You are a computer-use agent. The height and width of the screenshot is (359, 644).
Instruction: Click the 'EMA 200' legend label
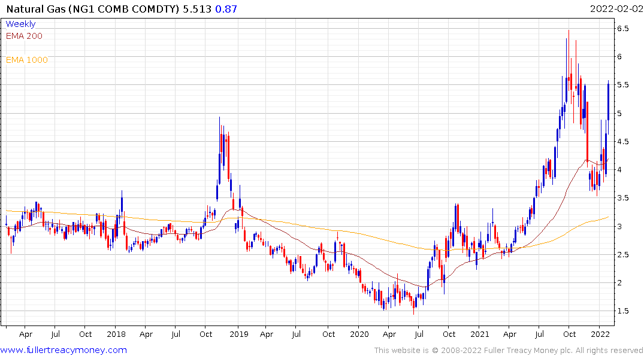24,36
